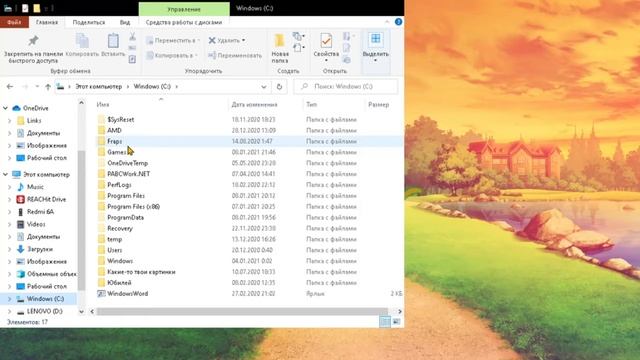Open the Файл menu tab

[x=14, y=22]
